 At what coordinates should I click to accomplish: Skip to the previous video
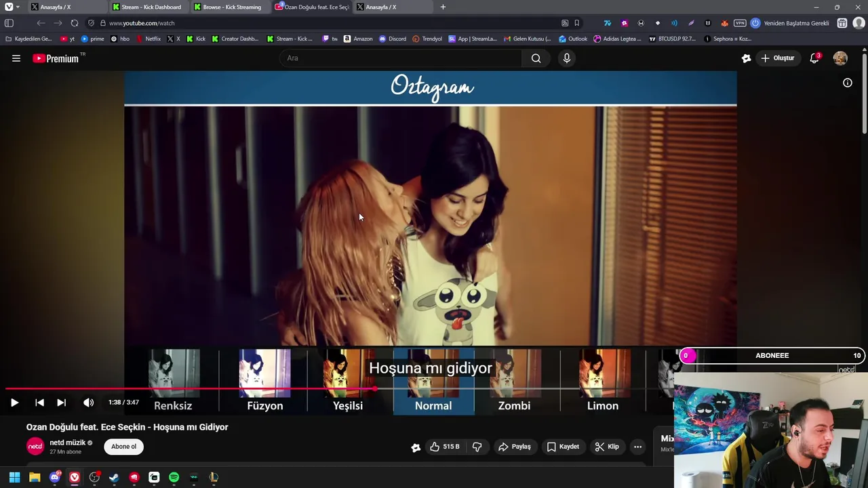pyautogui.click(x=39, y=403)
